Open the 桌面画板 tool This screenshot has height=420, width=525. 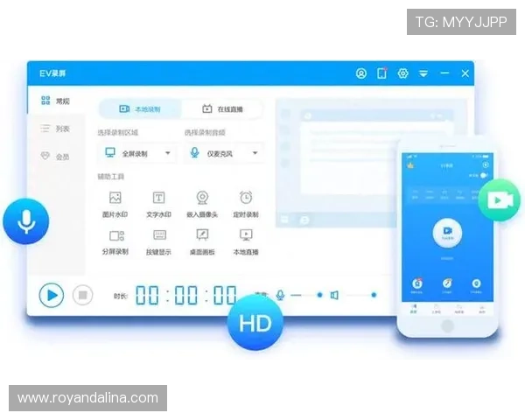click(x=202, y=242)
